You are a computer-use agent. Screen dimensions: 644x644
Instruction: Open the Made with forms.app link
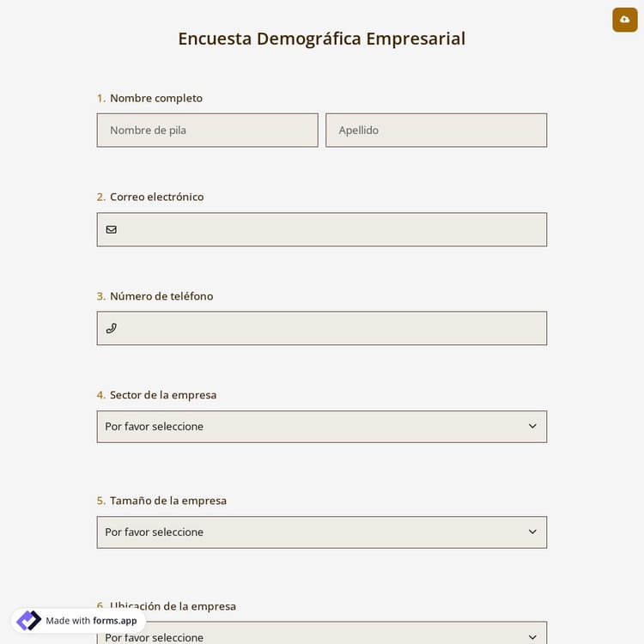point(91,621)
